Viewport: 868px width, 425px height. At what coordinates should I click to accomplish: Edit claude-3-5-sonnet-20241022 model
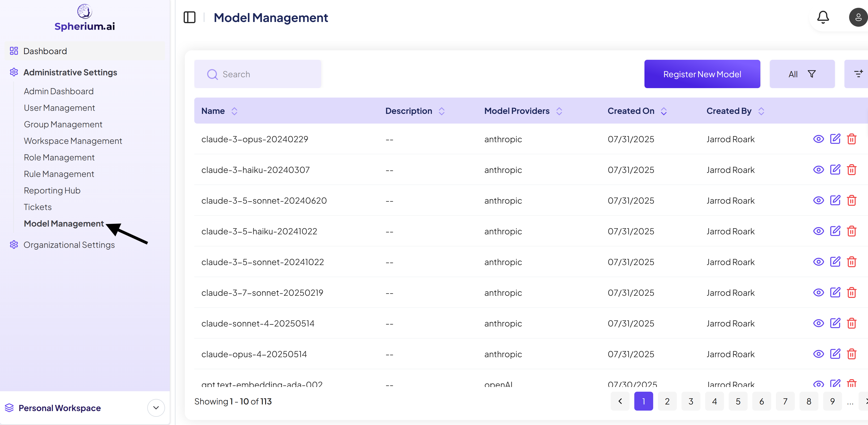pyautogui.click(x=835, y=262)
